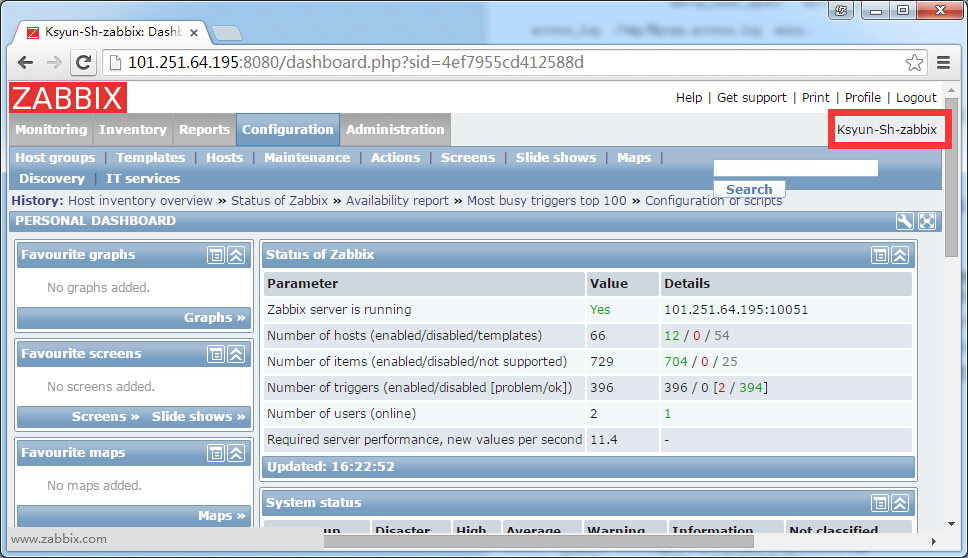
Task: Open dashboard configuration wrench icon
Action: (x=904, y=221)
